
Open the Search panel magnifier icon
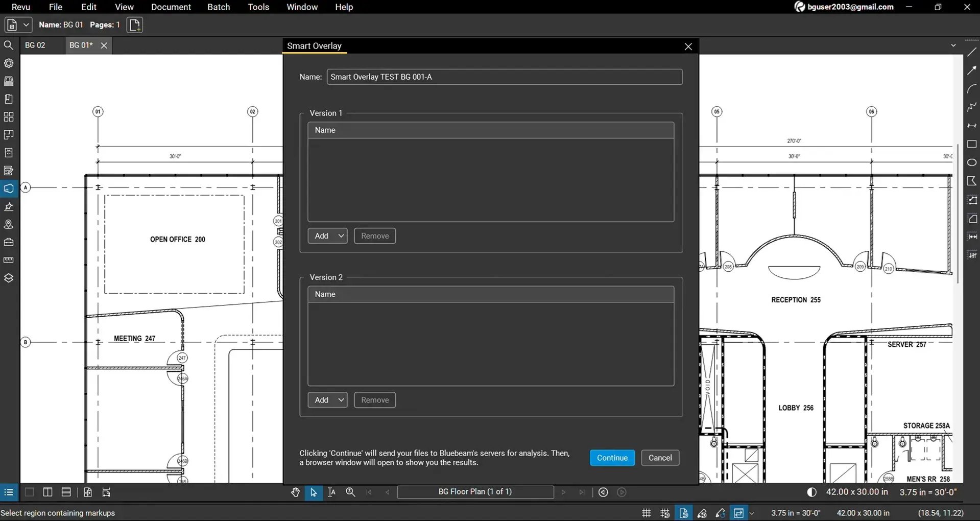(x=9, y=45)
